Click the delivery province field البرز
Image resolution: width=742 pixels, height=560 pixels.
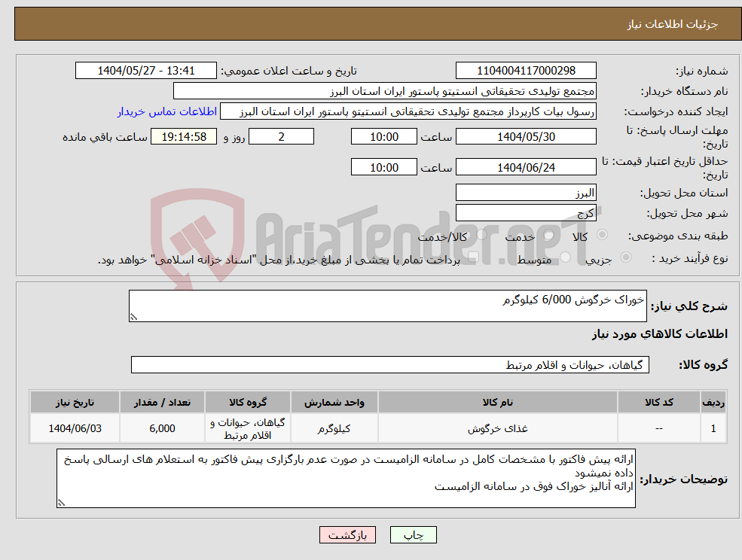[526, 192]
